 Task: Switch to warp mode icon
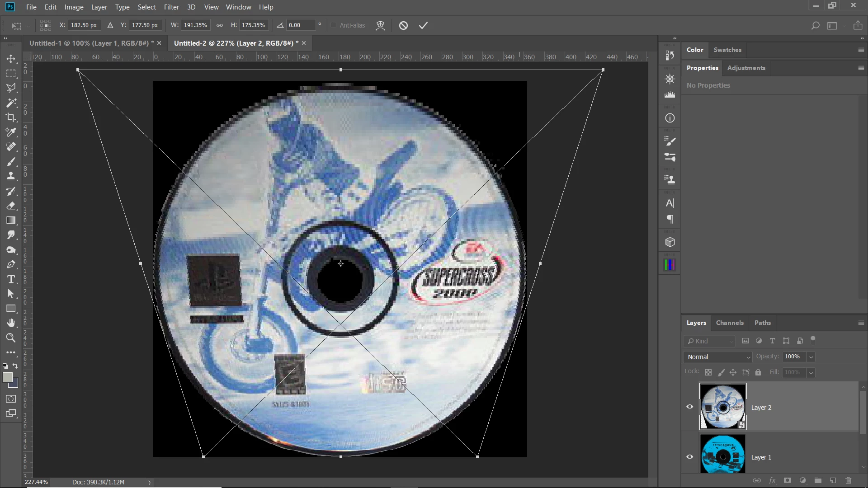(x=380, y=26)
